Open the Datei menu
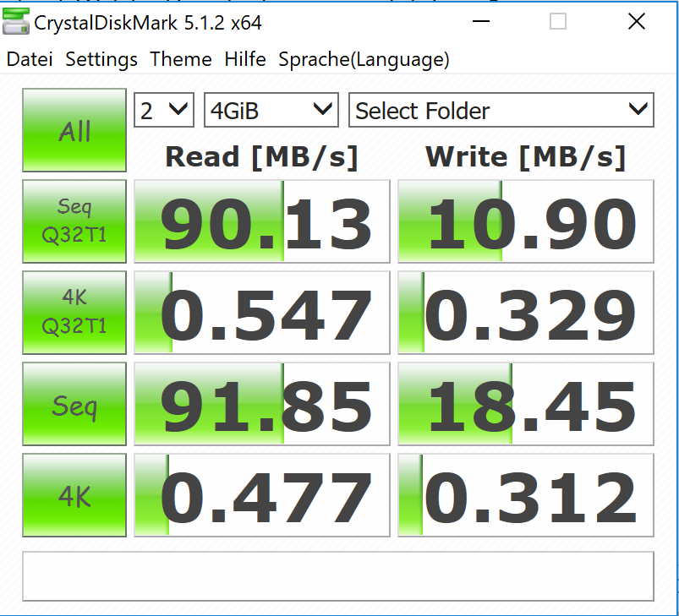This screenshot has width=679, height=616. pos(30,59)
